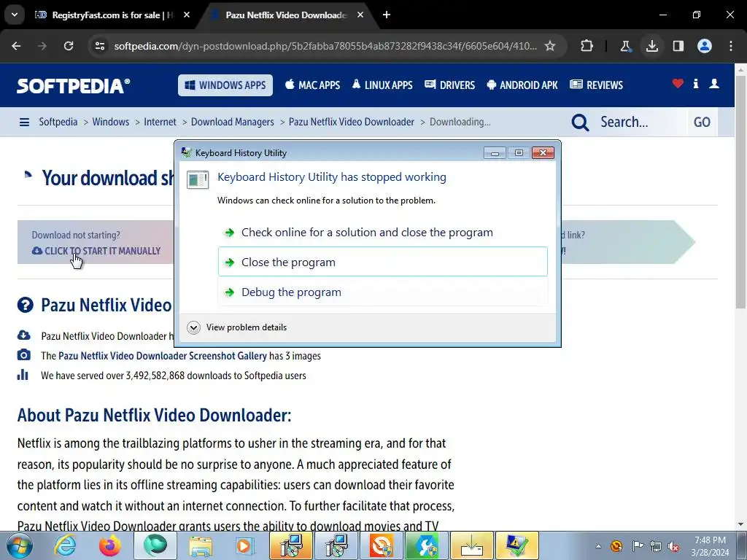This screenshot has width=747, height=560.
Task: Open a new browser tab
Action: [x=387, y=15]
